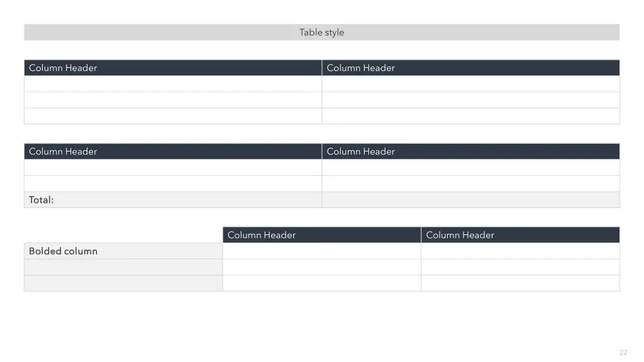Click bottom gray cell of third table

point(123,283)
